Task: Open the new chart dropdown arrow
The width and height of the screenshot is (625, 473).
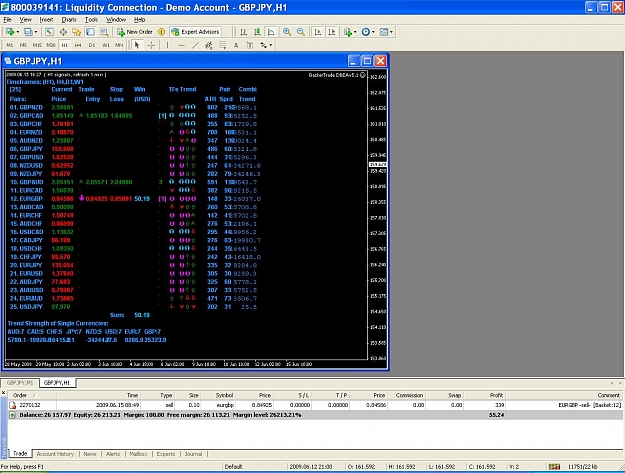Action: coord(18,32)
